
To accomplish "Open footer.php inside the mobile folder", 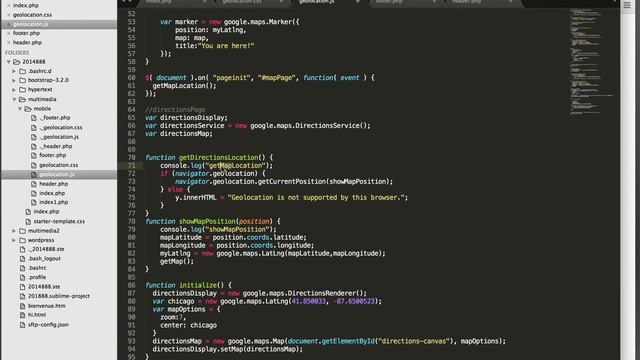I will [53, 155].
